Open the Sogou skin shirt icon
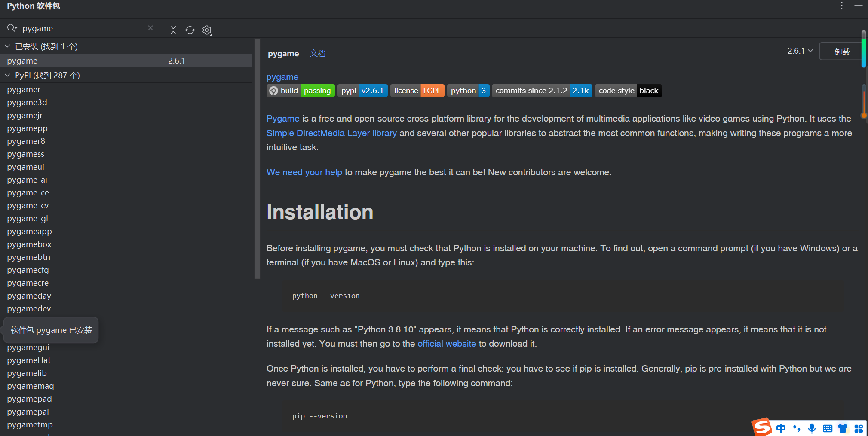 843,428
